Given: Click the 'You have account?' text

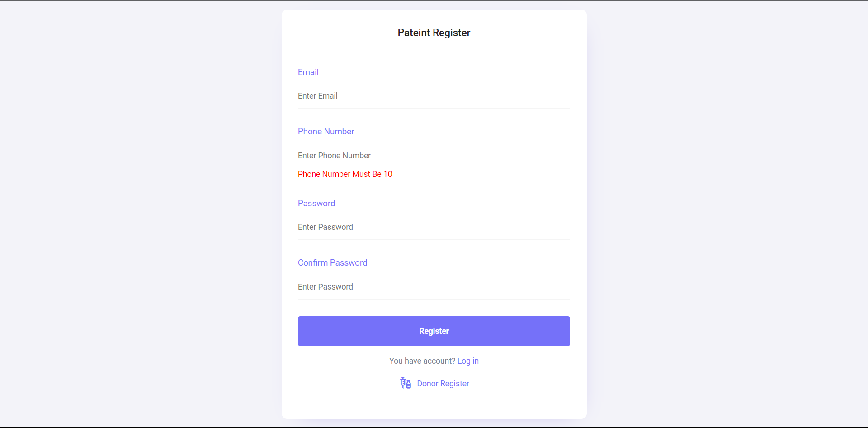Looking at the screenshot, I should [422, 361].
